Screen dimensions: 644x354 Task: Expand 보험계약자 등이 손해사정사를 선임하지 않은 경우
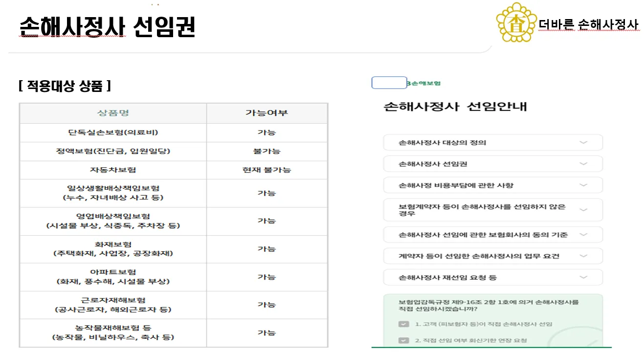493,210
